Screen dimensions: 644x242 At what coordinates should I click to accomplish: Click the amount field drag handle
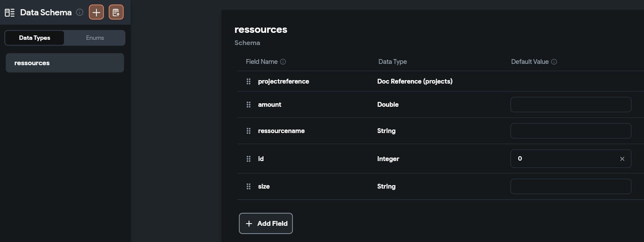pyautogui.click(x=249, y=105)
